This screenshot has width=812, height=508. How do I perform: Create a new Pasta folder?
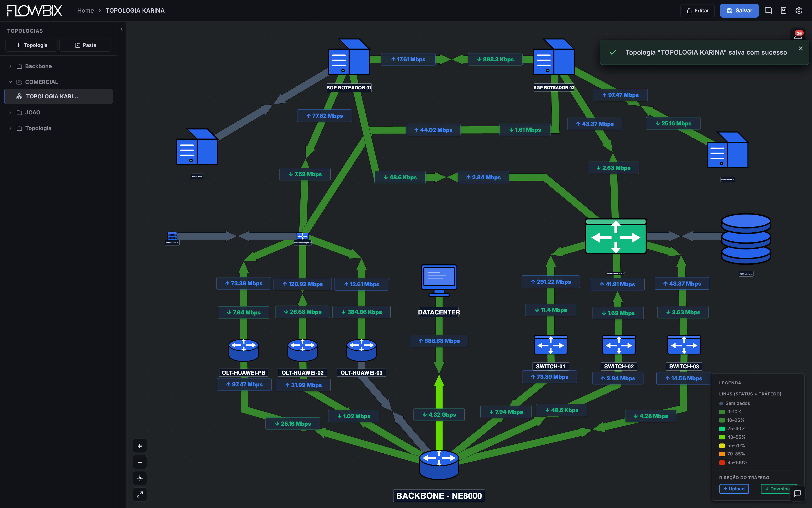(85, 45)
